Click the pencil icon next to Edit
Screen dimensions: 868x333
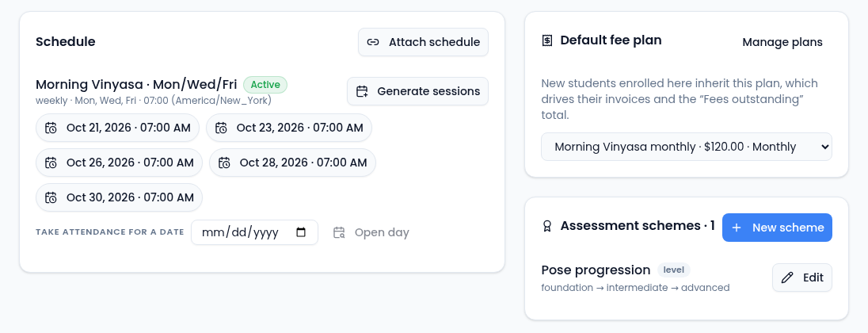coord(787,277)
